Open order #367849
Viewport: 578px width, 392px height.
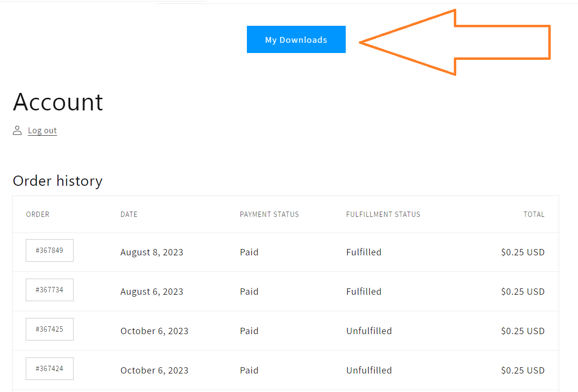[x=49, y=250]
